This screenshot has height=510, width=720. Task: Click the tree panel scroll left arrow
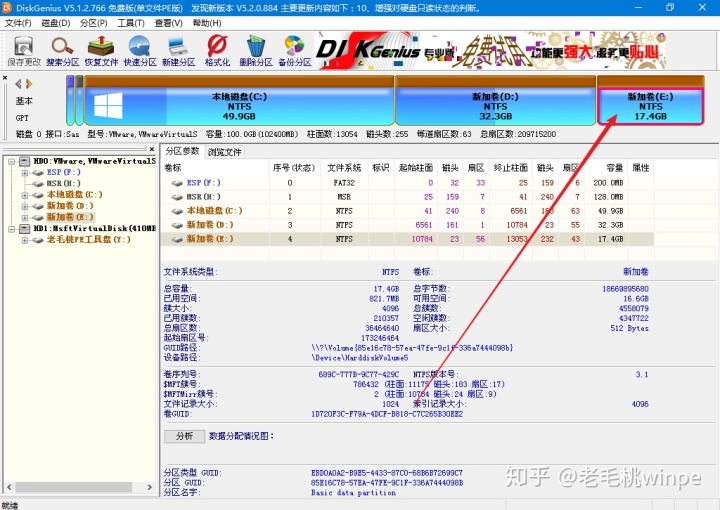(9, 487)
